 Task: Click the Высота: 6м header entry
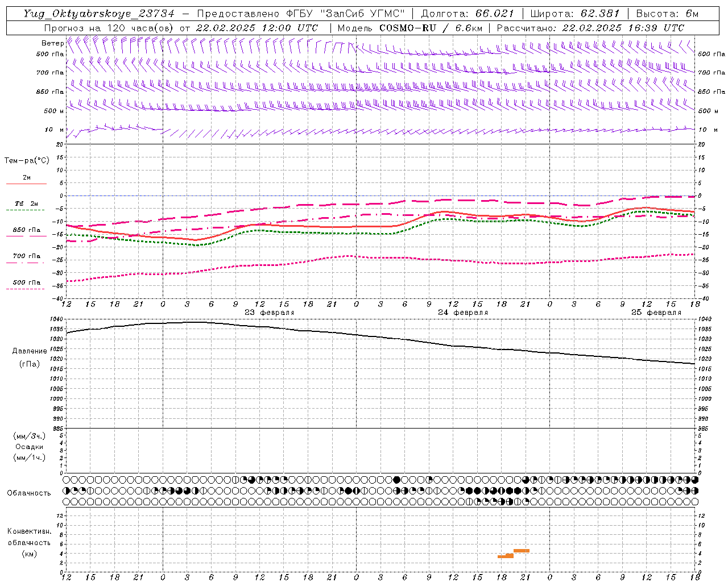tap(667, 14)
